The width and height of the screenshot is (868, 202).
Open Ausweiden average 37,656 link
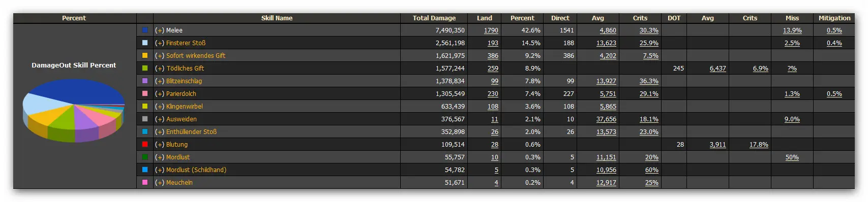(606, 119)
